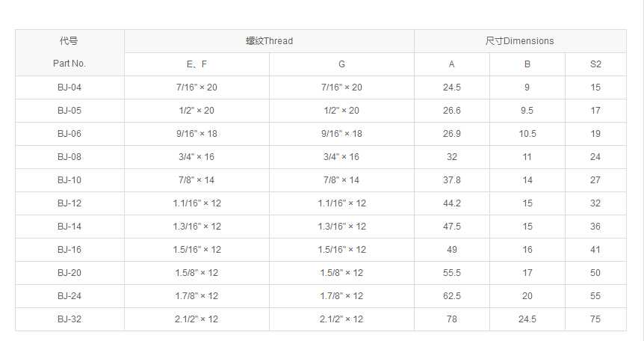This screenshot has width=644, height=341.
Task: Select the G column header
Action: [341, 64]
